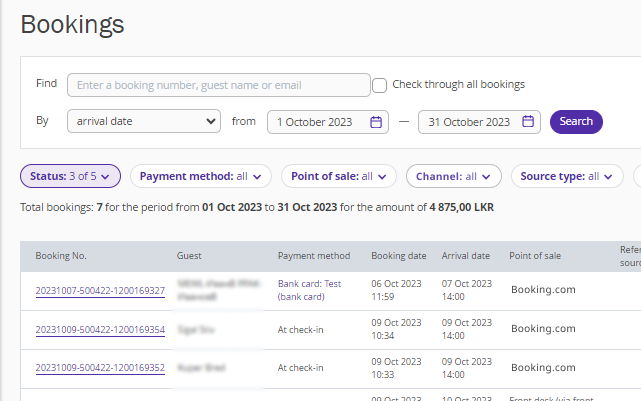The height and width of the screenshot is (401, 641).
Task: Enable Check through all bookings
Action: 380,85
